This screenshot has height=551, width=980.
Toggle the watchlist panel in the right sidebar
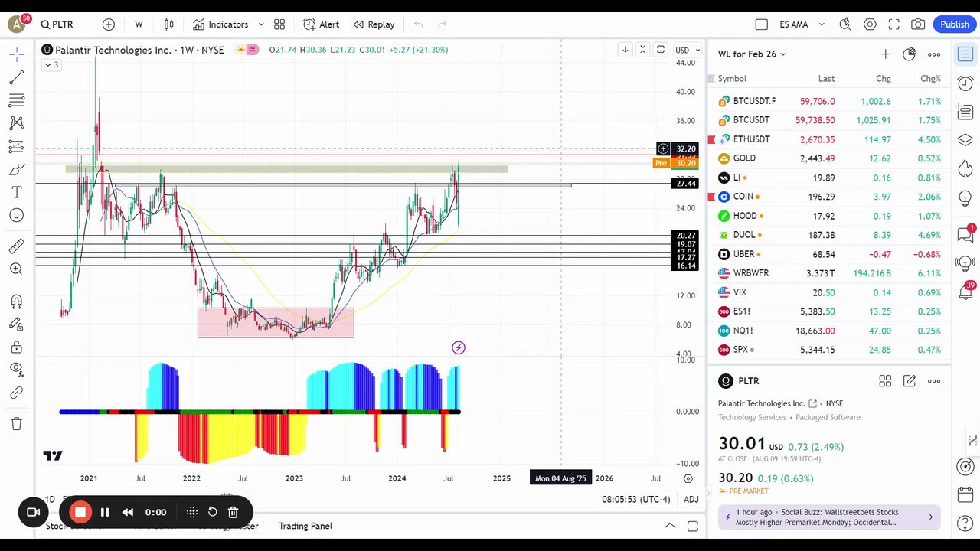coord(965,54)
